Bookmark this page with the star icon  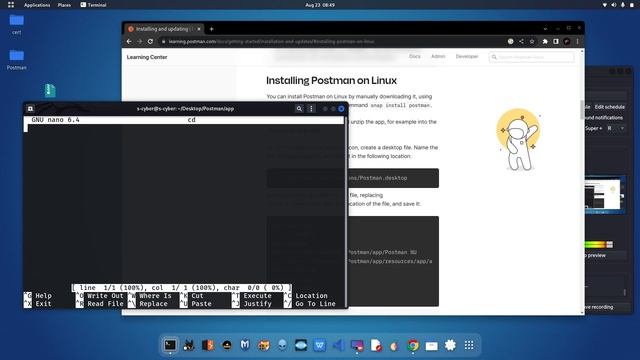pyautogui.click(x=532, y=41)
